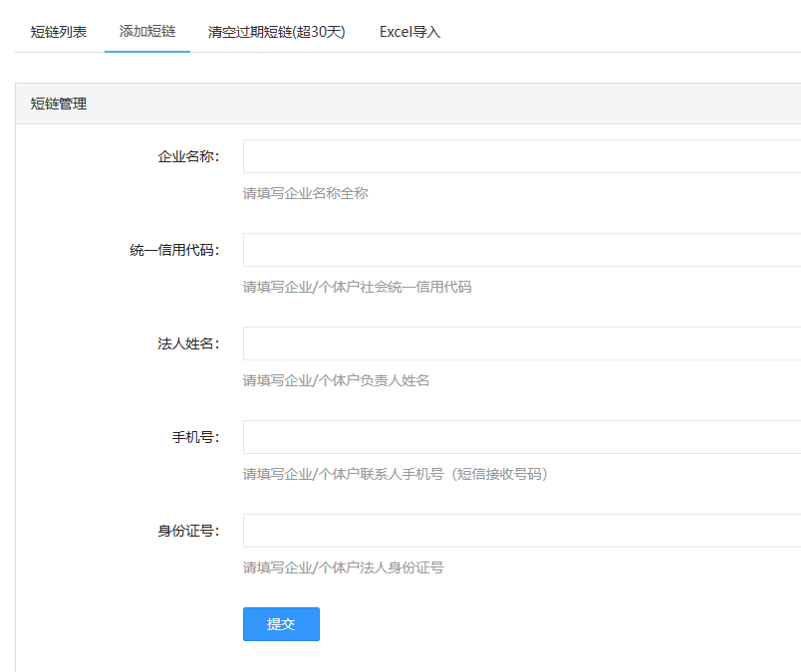Submit the form with 提交 button
801x672 pixels.
(x=281, y=624)
